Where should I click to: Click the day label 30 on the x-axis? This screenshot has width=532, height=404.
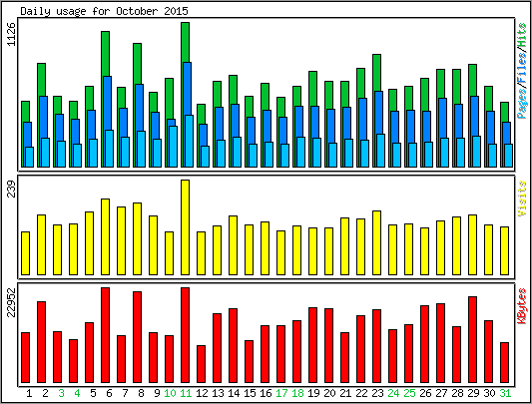click(489, 393)
